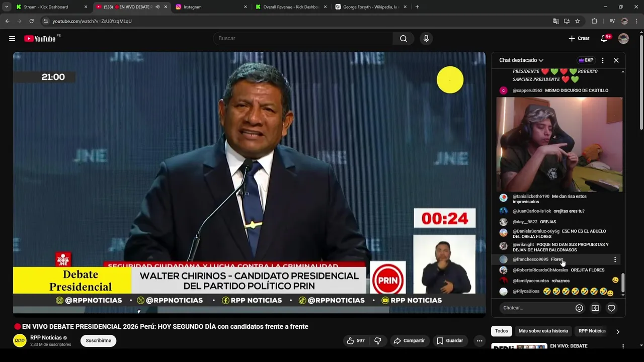
Task: Open the YouTube hamburger guide menu
Action: (12, 39)
